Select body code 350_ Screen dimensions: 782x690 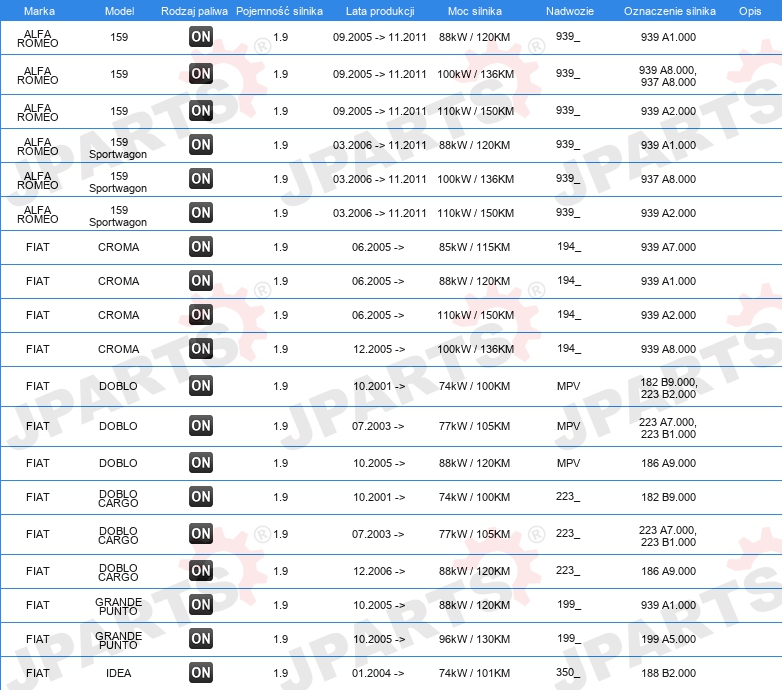tap(568, 672)
